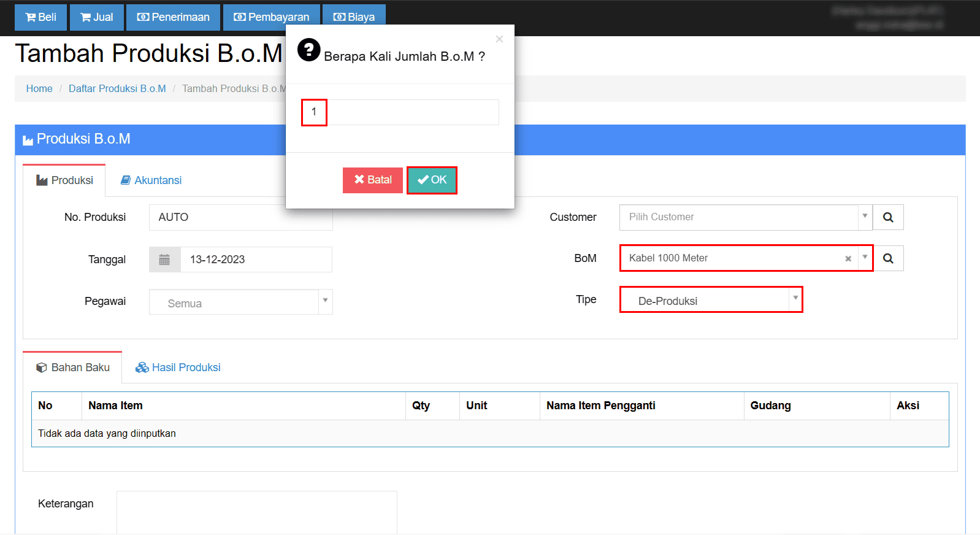Image resolution: width=980 pixels, height=535 pixels.
Task: Select the Bahan Baku tab
Action: click(72, 368)
